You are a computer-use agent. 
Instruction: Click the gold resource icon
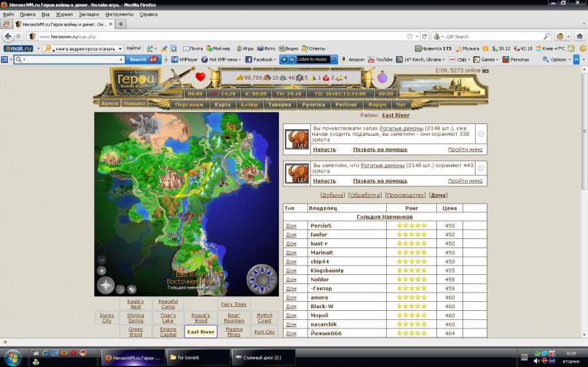coord(239,78)
